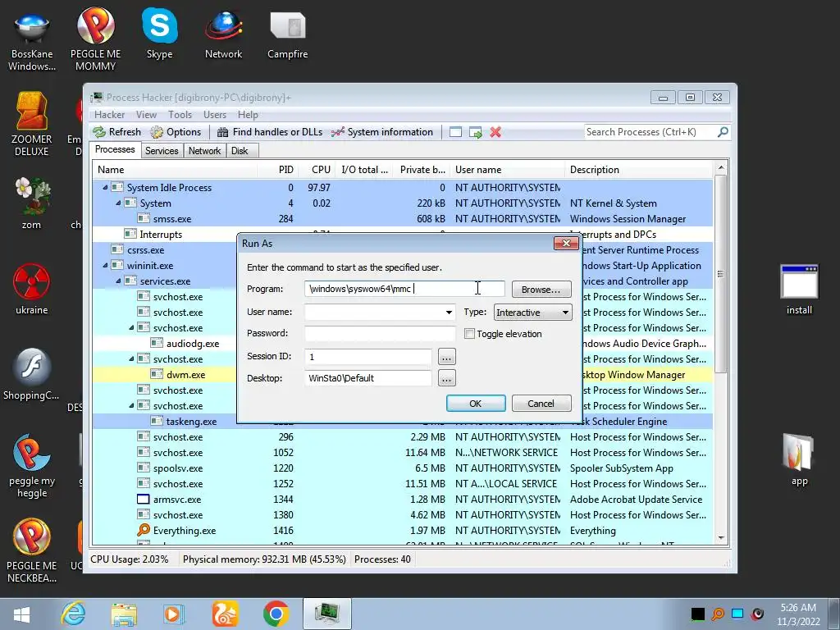
Task: Click the Everything tray icon
Action: pos(718,614)
